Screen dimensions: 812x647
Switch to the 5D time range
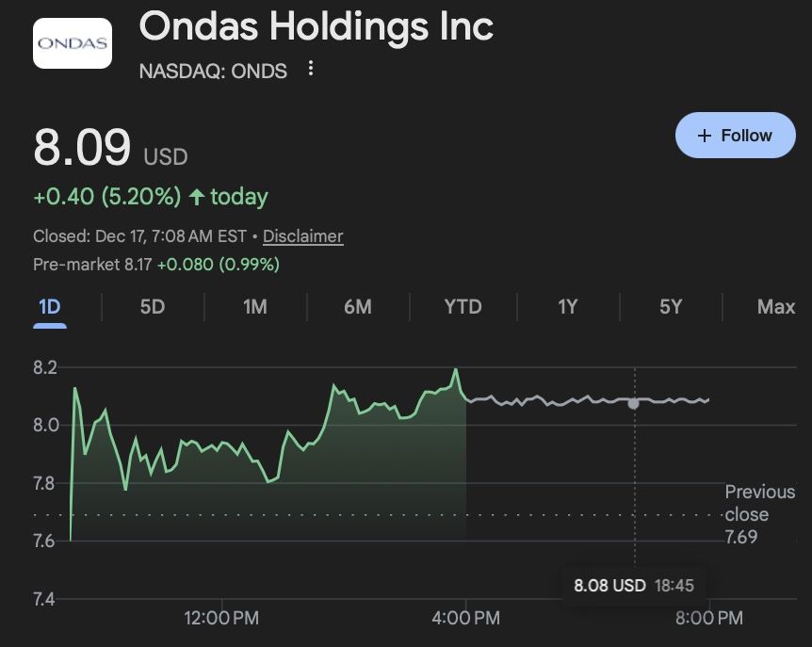152,307
